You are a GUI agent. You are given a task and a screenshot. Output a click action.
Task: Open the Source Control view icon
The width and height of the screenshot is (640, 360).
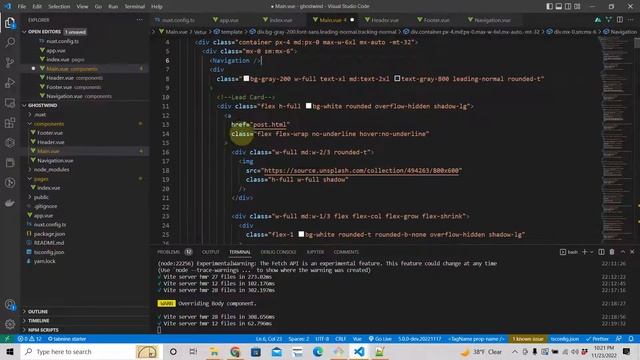pos(10,62)
